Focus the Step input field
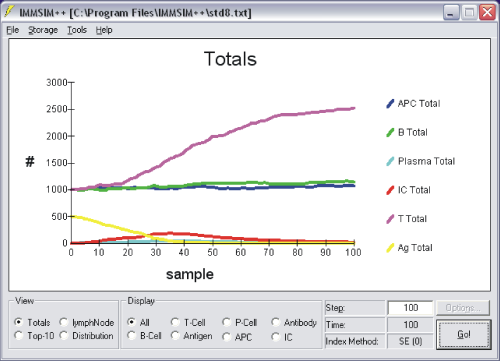 410,308
